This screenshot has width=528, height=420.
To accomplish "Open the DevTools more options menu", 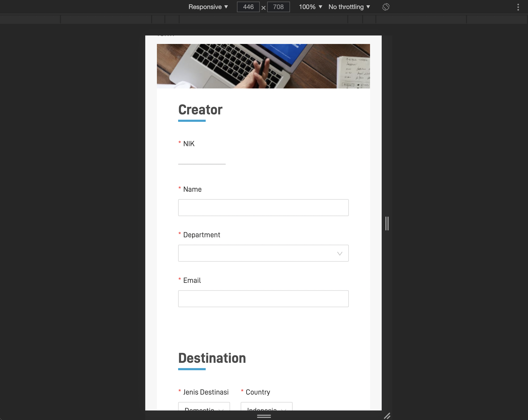I will (518, 7).
